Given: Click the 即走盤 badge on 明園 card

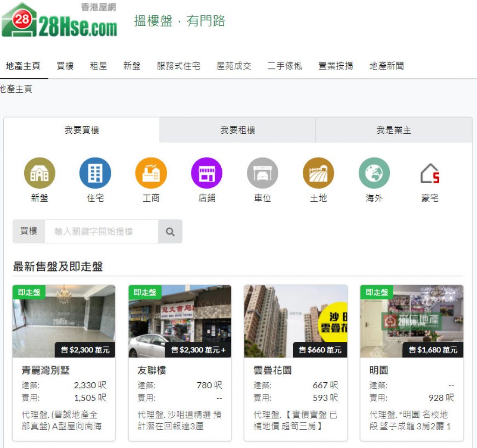Looking at the screenshot, I should [x=377, y=292].
